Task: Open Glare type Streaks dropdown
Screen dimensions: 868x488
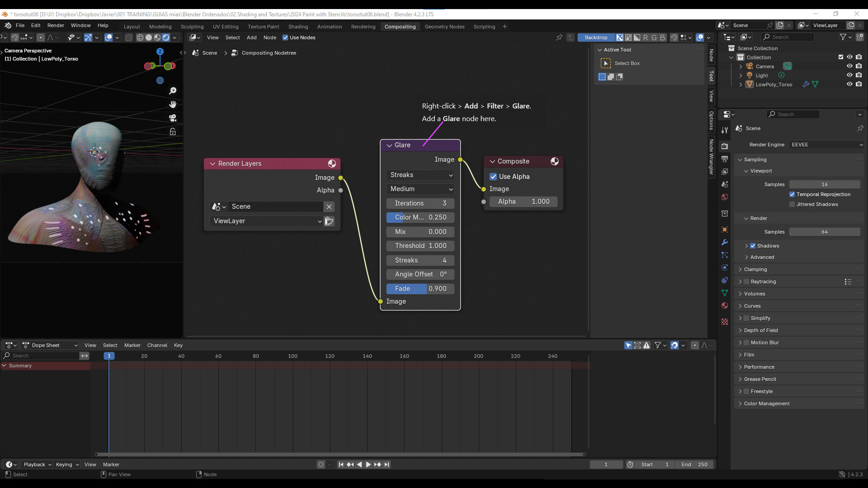Action: click(x=420, y=175)
